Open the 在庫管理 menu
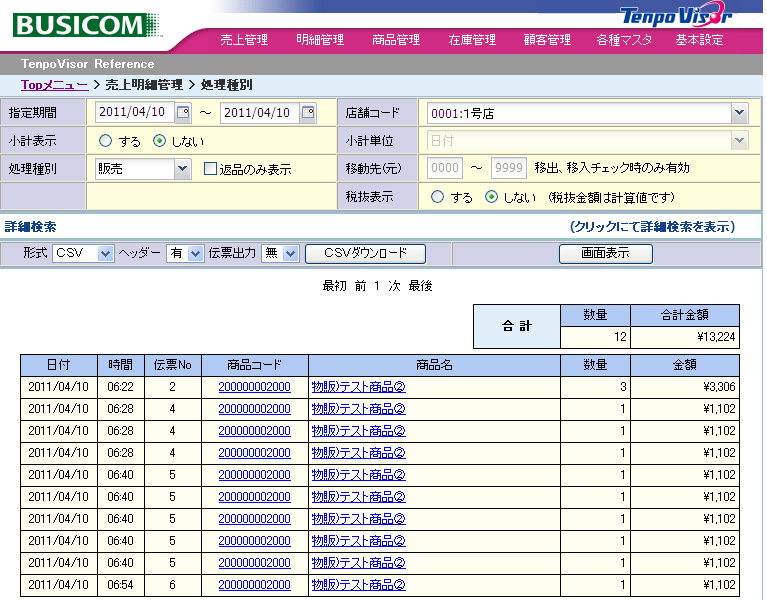The height and width of the screenshot is (600, 767). (x=472, y=40)
